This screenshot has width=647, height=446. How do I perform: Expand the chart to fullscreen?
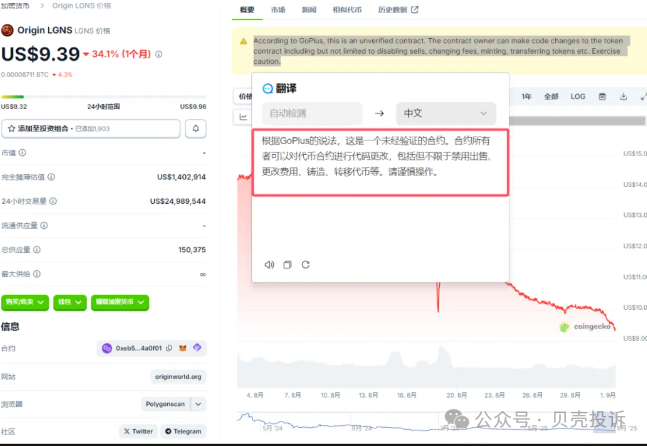tap(641, 97)
